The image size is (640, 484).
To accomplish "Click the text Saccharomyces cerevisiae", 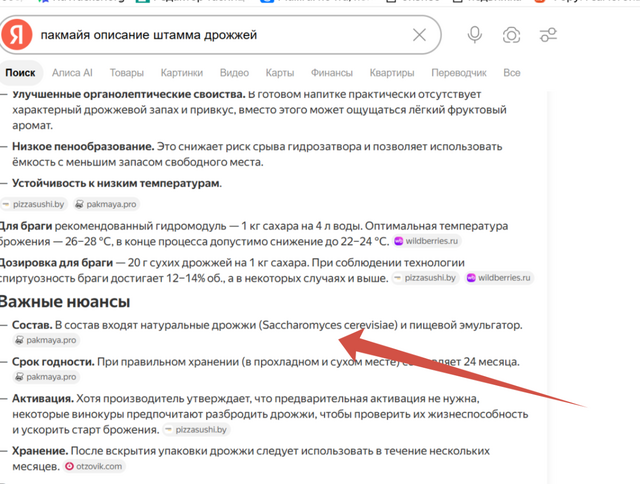I will tap(330, 325).
